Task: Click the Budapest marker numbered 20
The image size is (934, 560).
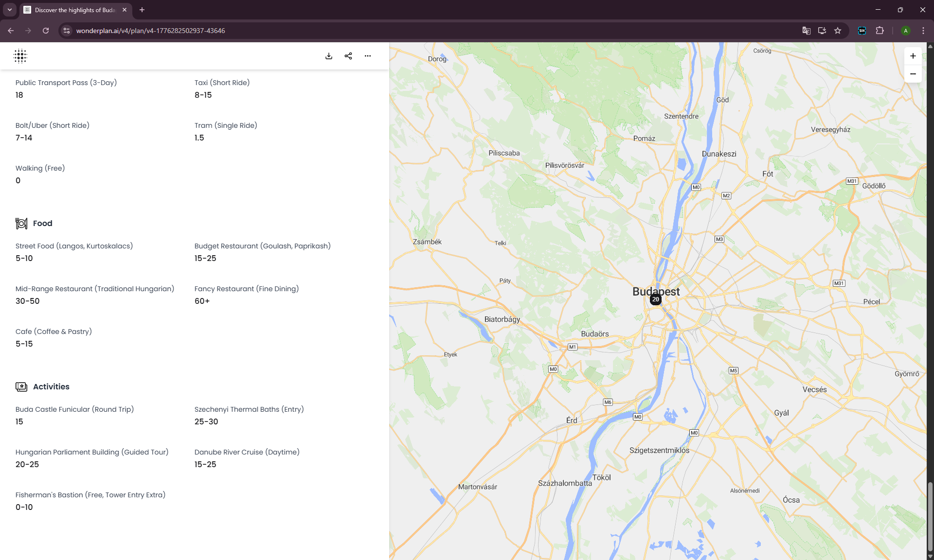Action: tap(655, 299)
